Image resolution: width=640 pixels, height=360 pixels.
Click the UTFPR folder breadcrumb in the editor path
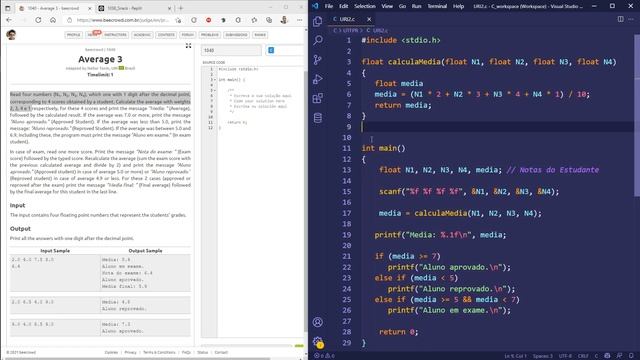350,30
